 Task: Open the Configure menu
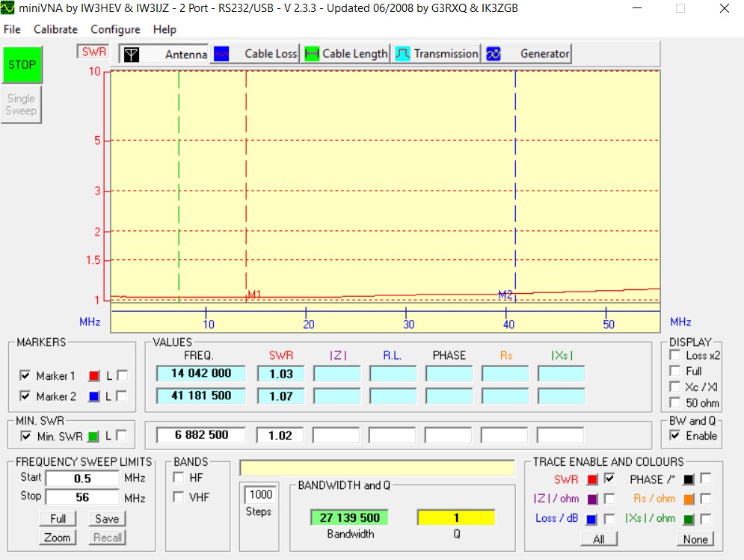[115, 29]
